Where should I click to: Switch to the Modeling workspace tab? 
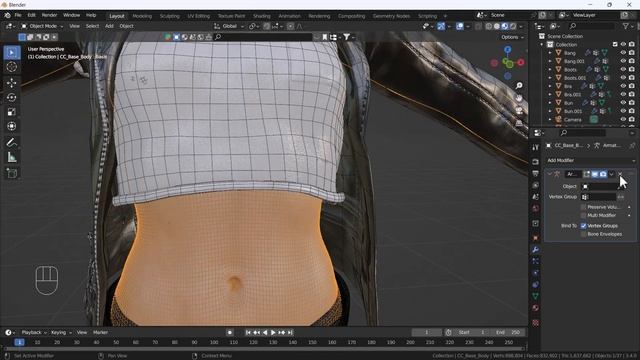pos(142,16)
